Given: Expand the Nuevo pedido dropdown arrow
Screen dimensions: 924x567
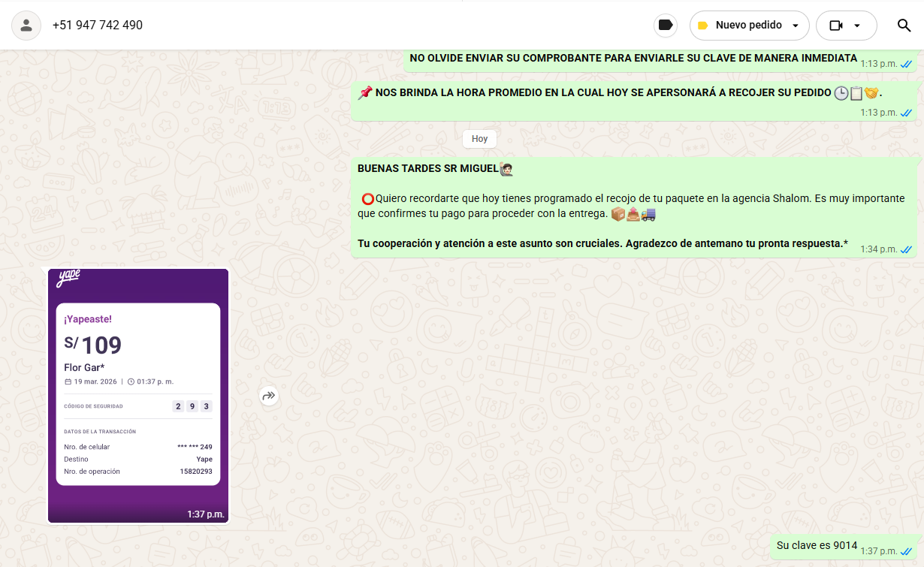Looking at the screenshot, I should point(796,26).
